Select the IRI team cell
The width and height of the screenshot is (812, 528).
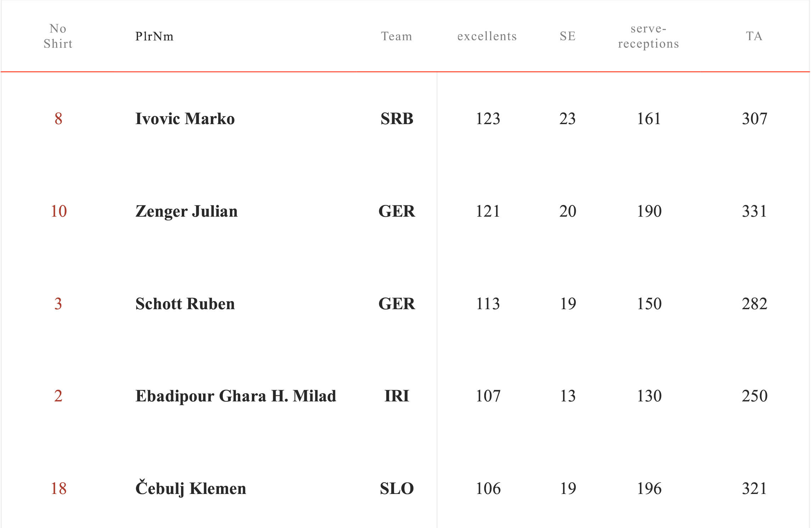397,396
